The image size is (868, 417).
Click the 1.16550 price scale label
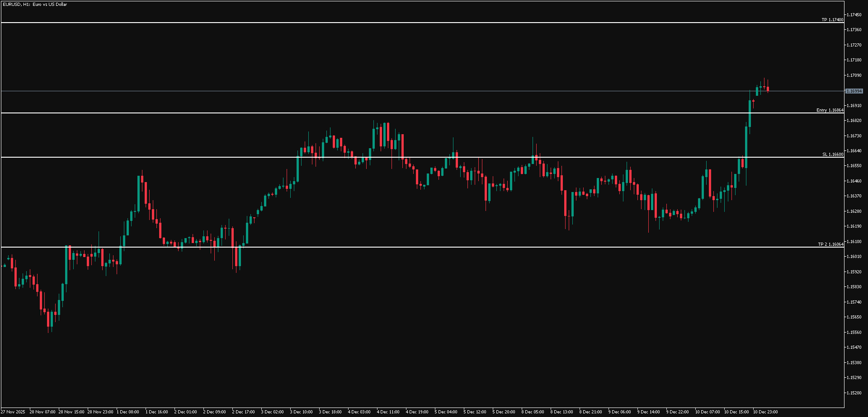coord(854,166)
